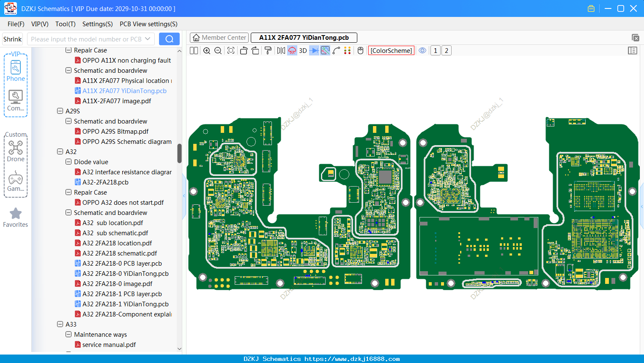This screenshot has height=363, width=644.
Task: Open the ColorScheme selector
Action: tap(391, 51)
